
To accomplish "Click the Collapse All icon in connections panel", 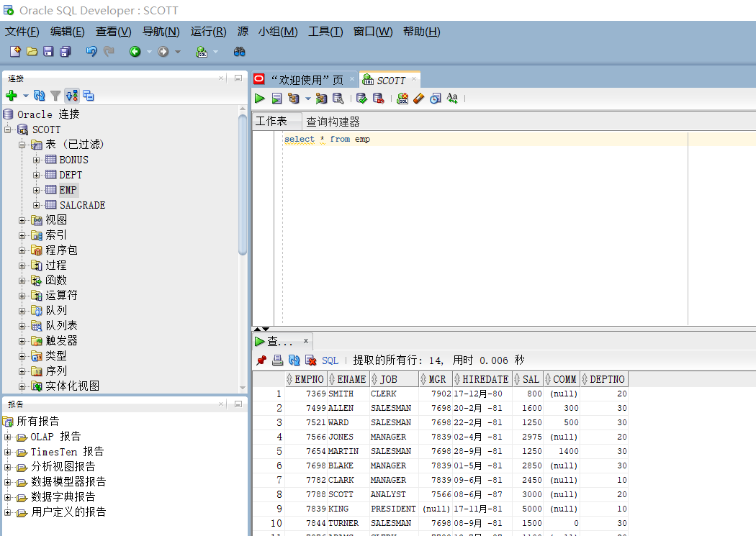I will click(x=89, y=96).
